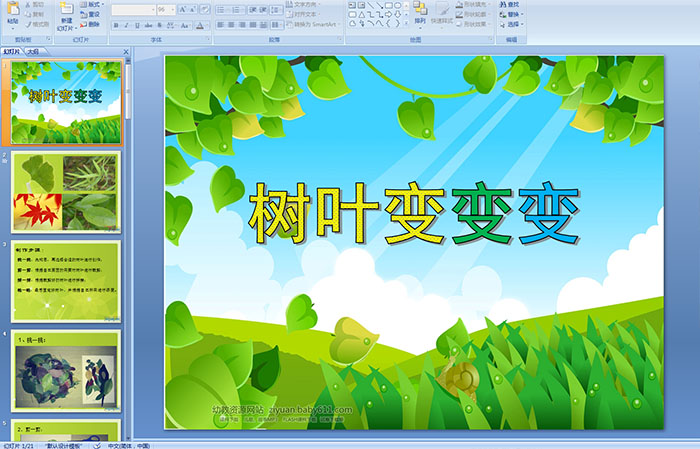Close the slide thumbnail pane
Viewport: 700px width, 449px height.
[126, 50]
